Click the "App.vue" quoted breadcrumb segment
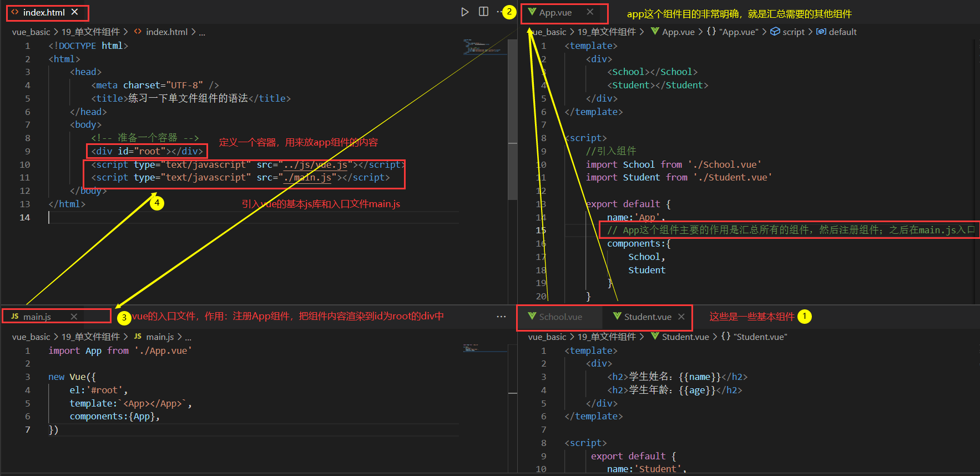The width and height of the screenshot is (980, 476). click(739, 32)
